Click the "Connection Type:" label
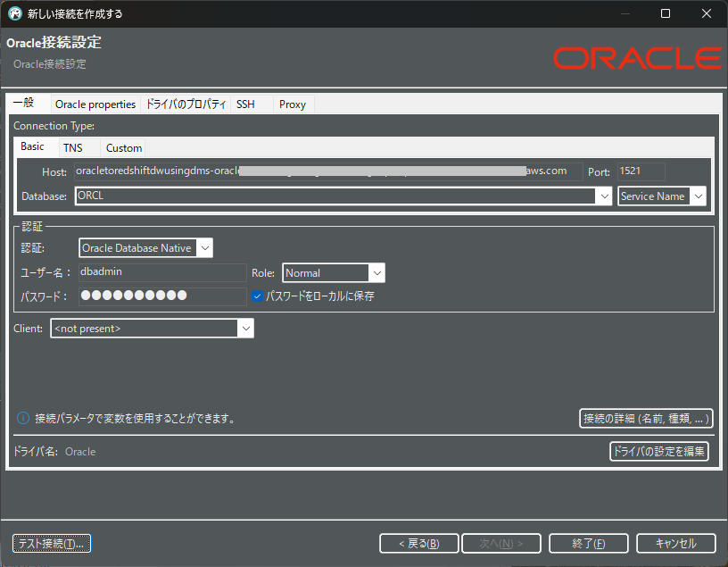This screenshot has width=728, height=567. (54, 126)
